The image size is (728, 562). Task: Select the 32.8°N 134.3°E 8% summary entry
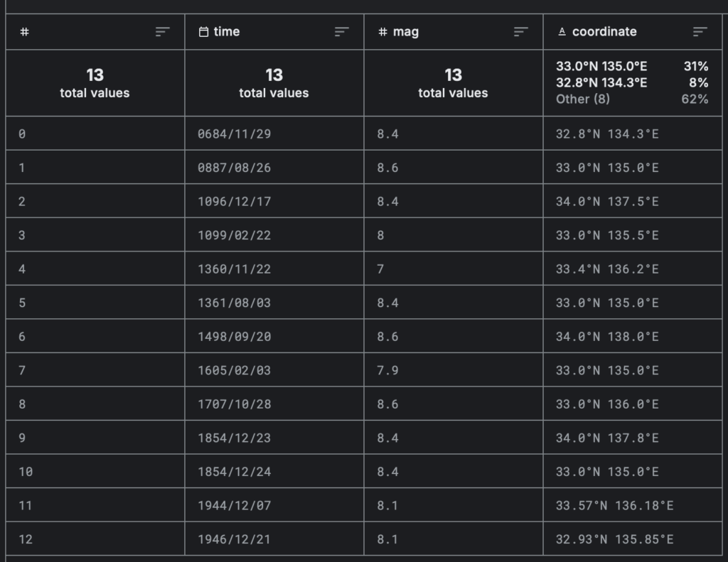pos(631,82)
